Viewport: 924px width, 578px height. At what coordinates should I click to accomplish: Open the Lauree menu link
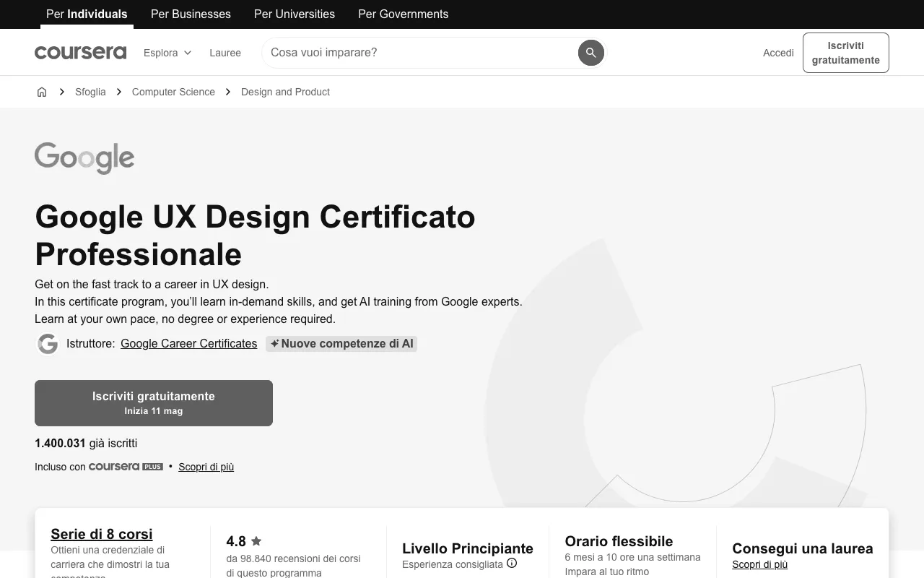click(225, 53)
